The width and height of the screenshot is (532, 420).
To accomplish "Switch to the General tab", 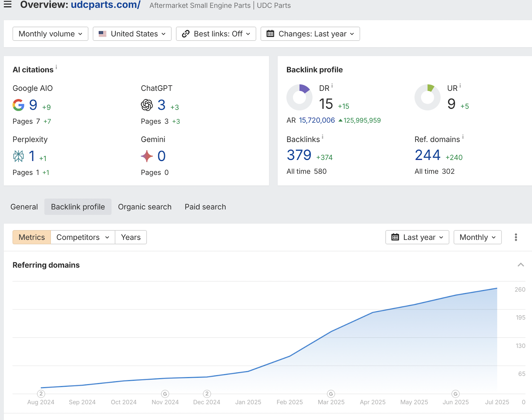I will pyautogui.click(x=24, y=207).
